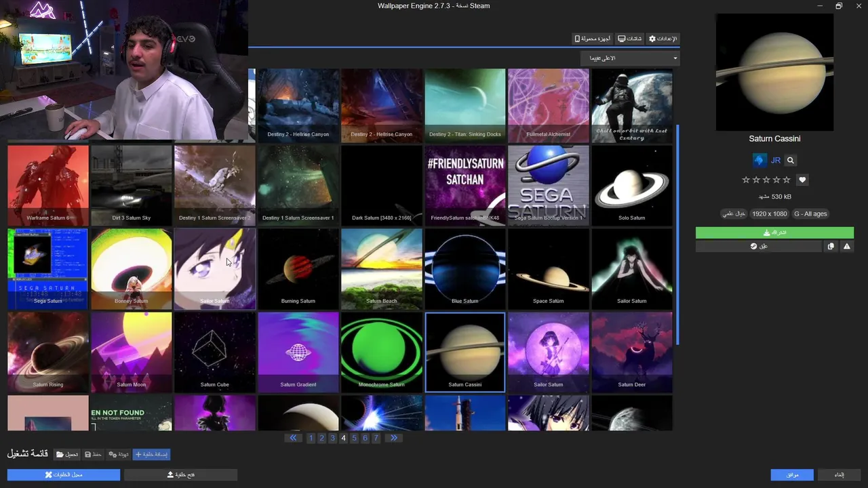868x488 pixels.
Task: Open Steam comments for Saturn Cassini
Action: 759,247
